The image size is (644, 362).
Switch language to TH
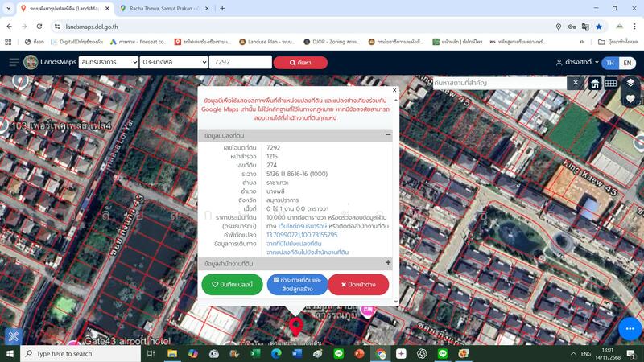pyautogui.click(x=610, y=62)
